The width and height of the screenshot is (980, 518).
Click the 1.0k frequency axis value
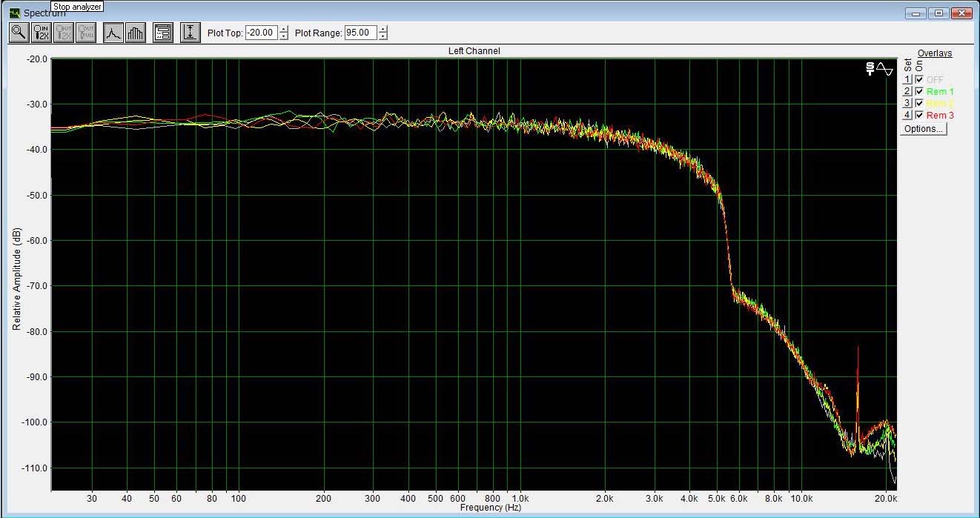(520, 498)
